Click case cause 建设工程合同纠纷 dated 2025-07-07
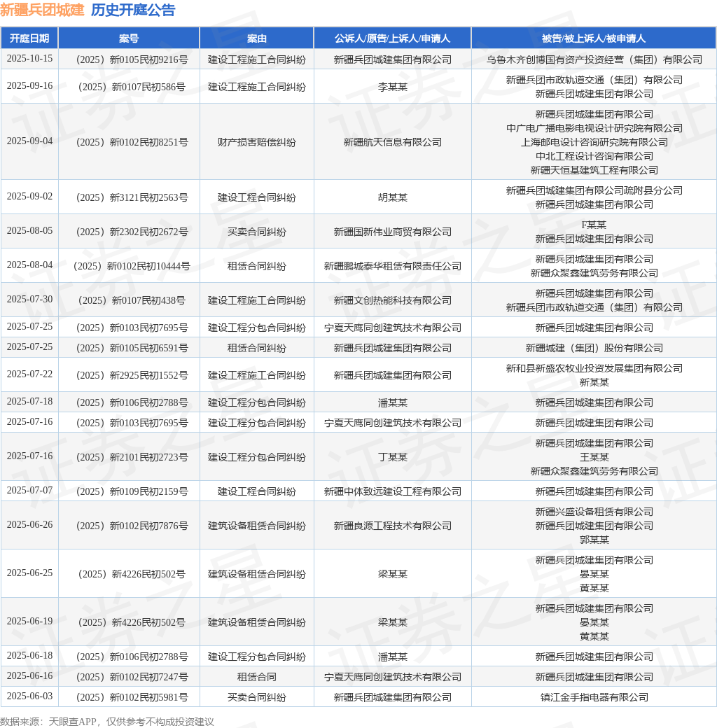The height and width of the screenshot is (728, 717). coord(257,491)
